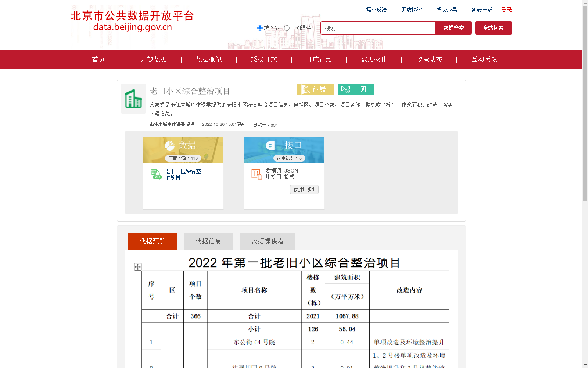Image resolution: width=588 pixels, height=368 pixels.
Task: Switch to the 数据提供者 tab
Action: click(x=268, y=241)
